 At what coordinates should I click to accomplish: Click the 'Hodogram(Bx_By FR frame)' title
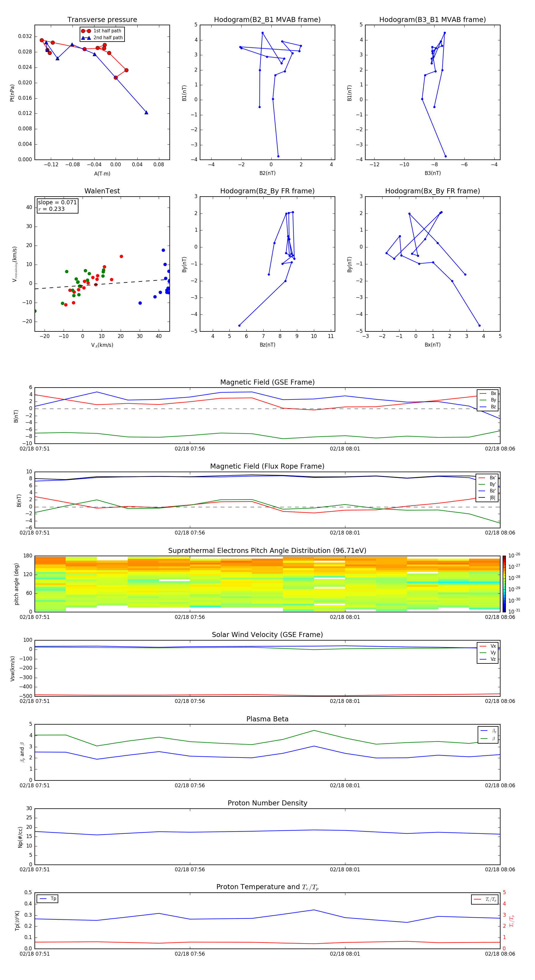[432, 191]
